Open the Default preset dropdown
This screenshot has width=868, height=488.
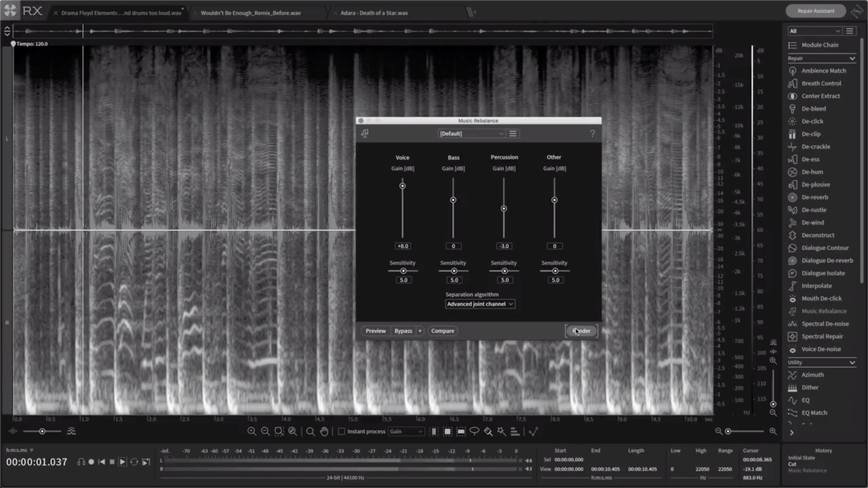click(x=471, y=134)
